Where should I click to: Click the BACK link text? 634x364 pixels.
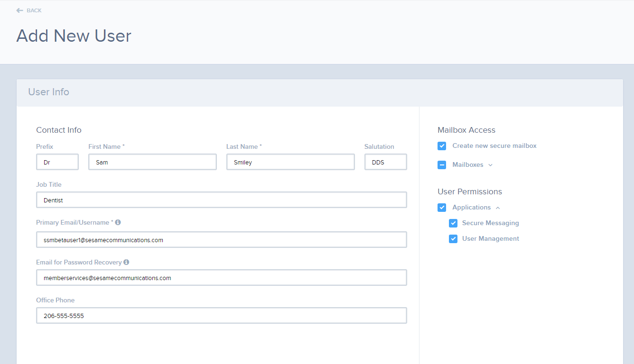click(34, 10)
